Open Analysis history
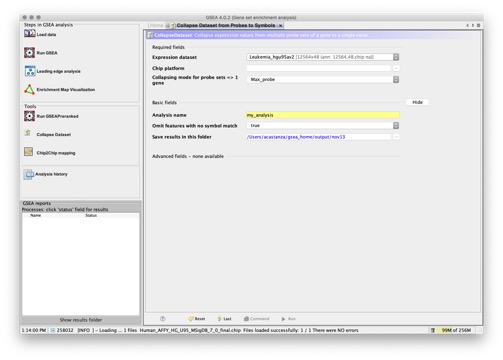 click(45, 174)
